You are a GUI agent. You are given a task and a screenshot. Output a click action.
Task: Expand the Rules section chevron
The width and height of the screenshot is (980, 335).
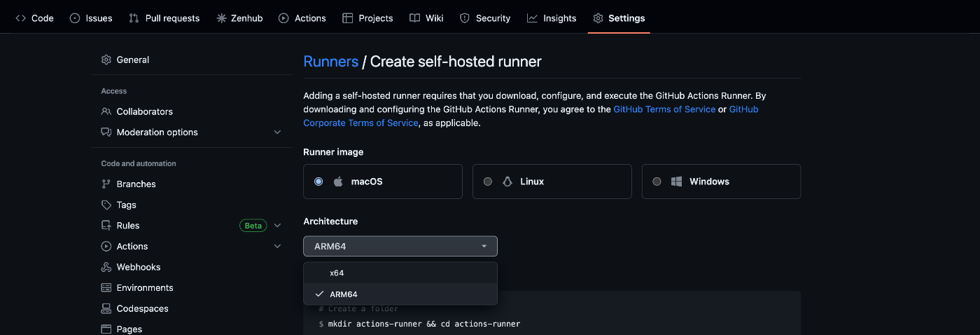tap(277, 226)
